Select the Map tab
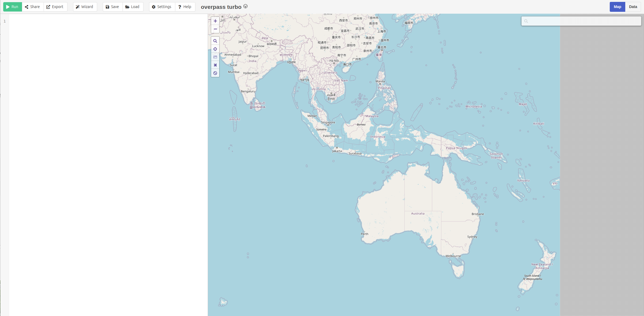The width and height of the screenshot is (644, 316). [x=617, y=7]
